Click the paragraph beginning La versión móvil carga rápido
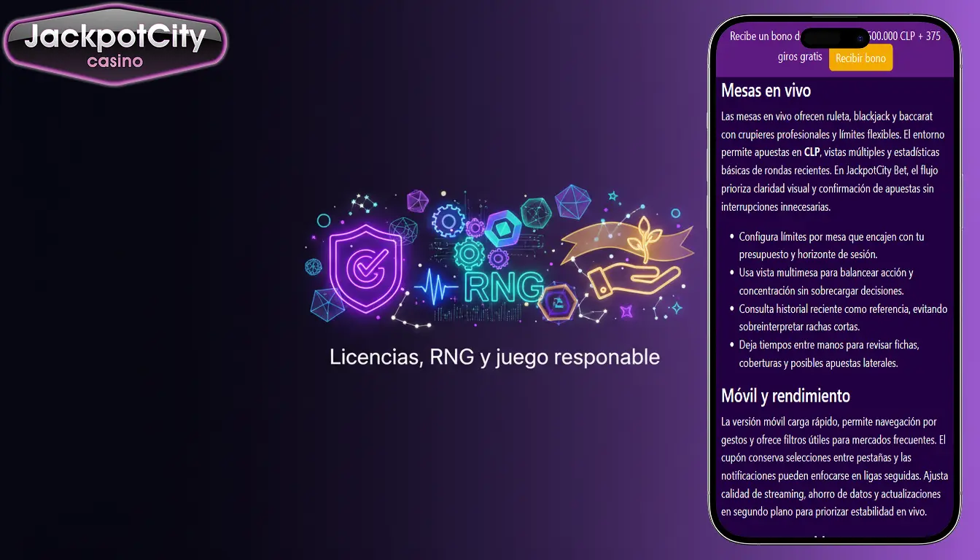Image resolution: width=980 pixels, height=560 pixels. pos(835,467)
